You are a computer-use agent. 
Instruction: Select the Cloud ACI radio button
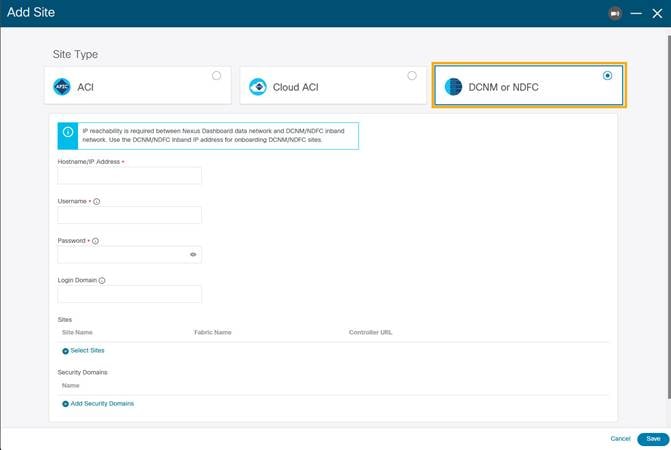412,76
